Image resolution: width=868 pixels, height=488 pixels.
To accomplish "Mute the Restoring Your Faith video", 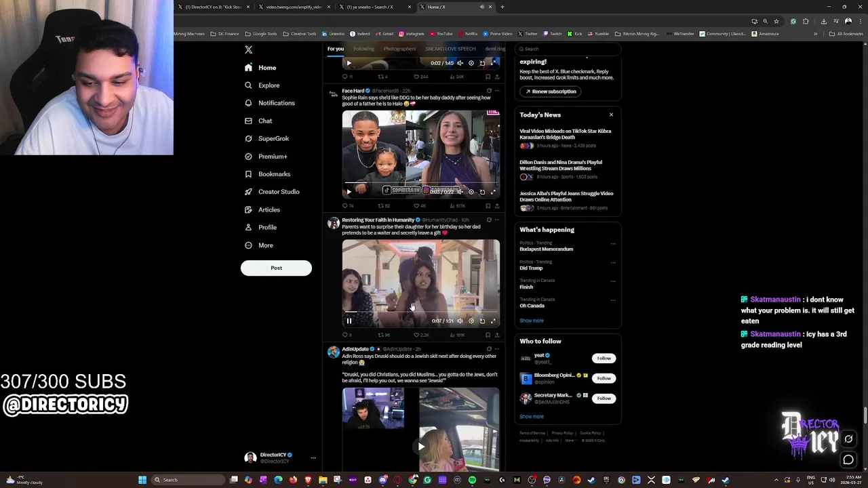I will (x=460, y=321).
